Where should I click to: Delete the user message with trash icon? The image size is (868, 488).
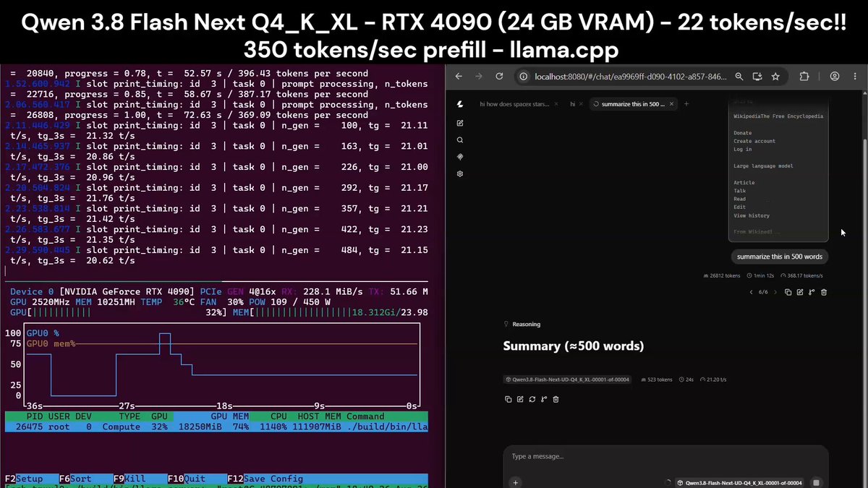(824, 292)
